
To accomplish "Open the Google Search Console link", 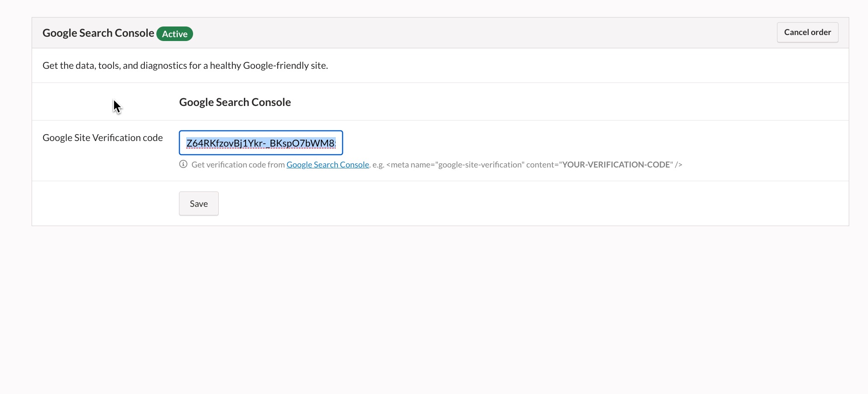I will (328, 165).
